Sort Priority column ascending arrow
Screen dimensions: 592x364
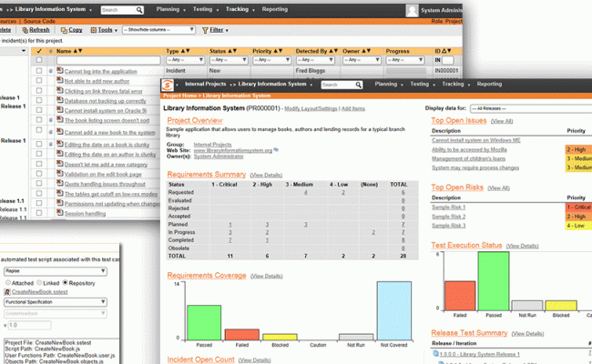[276, 51]
